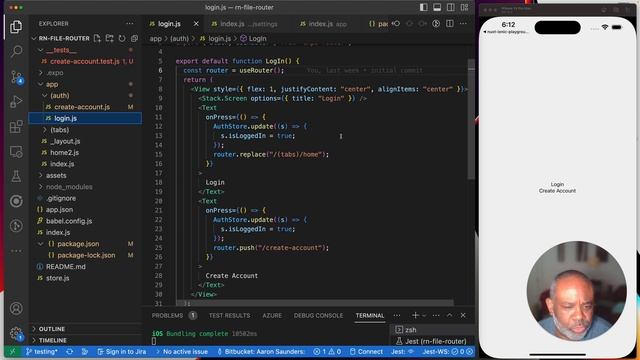This screenshot has height=360, width=640.
Task: Click synchronize changes icon in status bar
Action: [70, 351]
